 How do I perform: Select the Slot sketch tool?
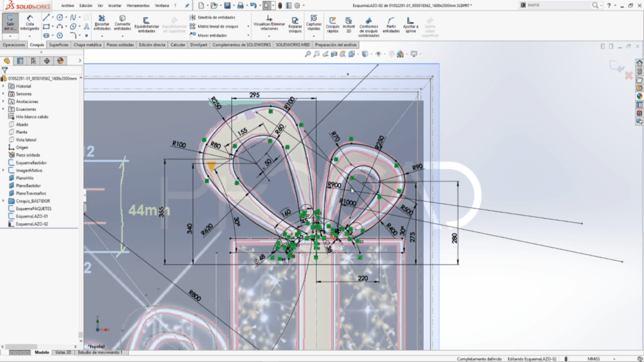(x=46, y=35)
